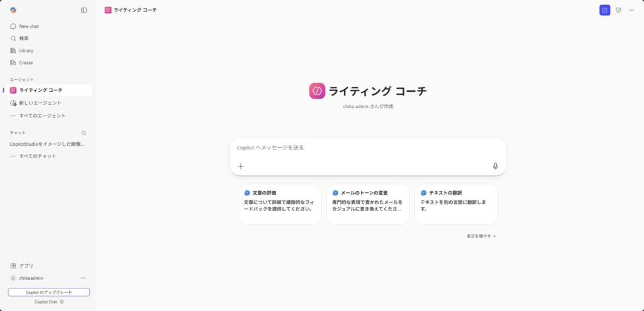
Task: Click the green shield protection icon
Action: [618, 10]
